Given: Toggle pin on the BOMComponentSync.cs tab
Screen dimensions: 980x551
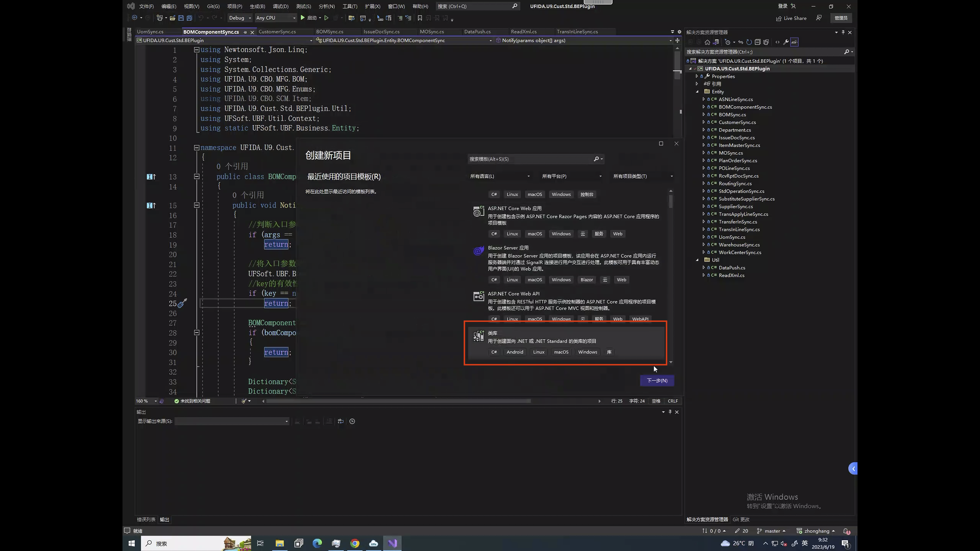Looking at the screenshot, I should [x=245, y=32].
